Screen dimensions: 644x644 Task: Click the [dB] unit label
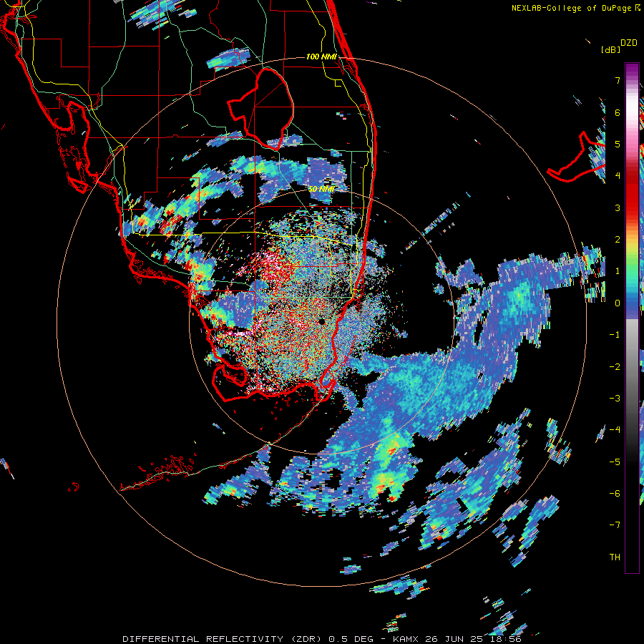(611, 49)
